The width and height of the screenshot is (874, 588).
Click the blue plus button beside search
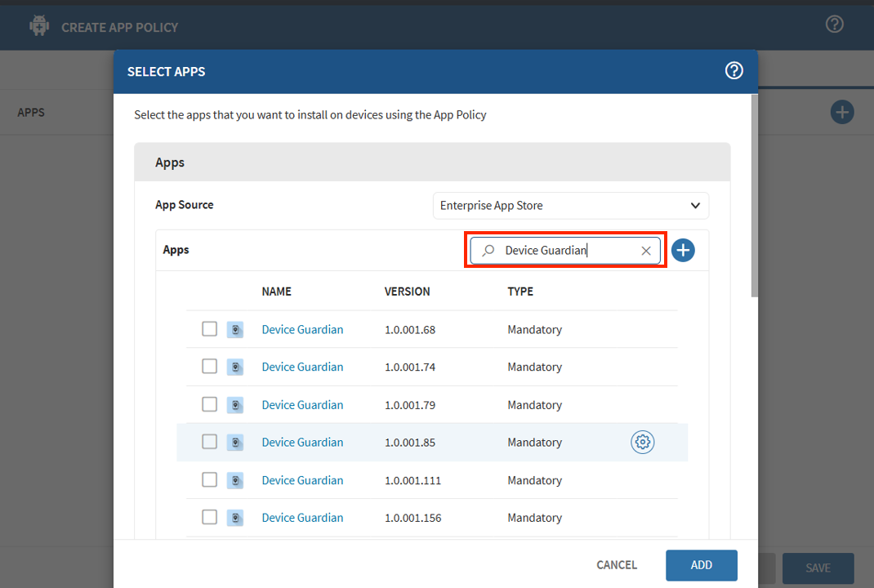point(683,250)
